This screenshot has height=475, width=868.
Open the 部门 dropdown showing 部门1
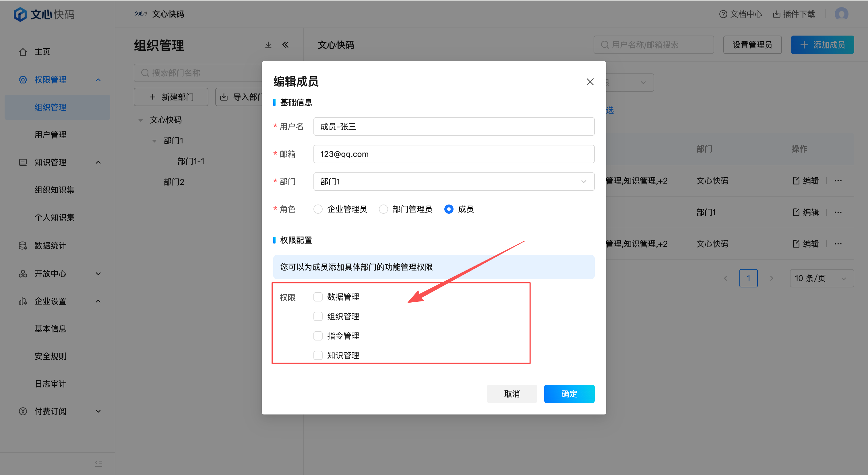tap(454, 182)
